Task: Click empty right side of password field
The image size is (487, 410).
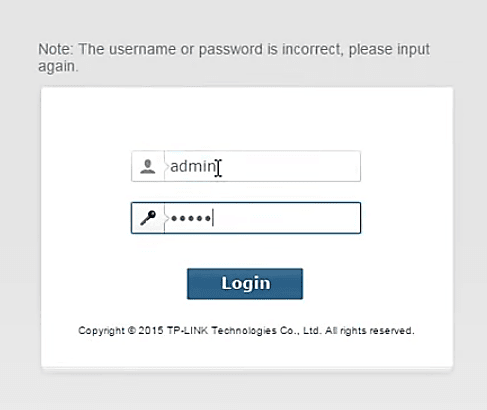Action: pyautogui.click(x=290, y=218)
